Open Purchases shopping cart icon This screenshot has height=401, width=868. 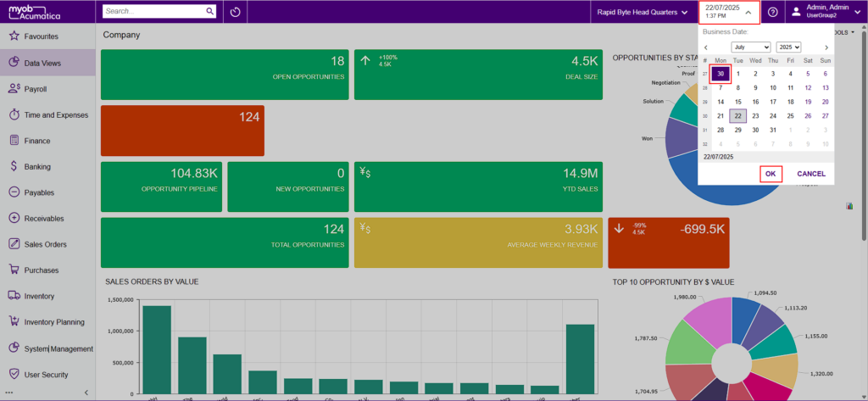(14, 270)
